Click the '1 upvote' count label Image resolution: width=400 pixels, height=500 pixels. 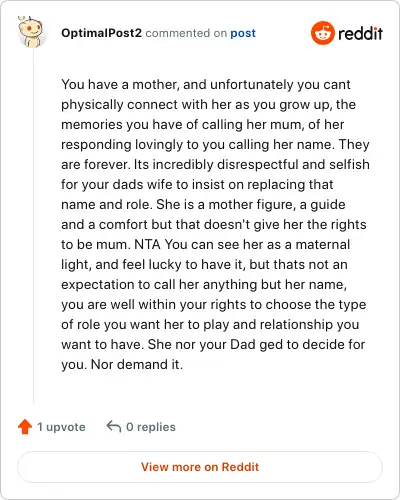point(61,427)
